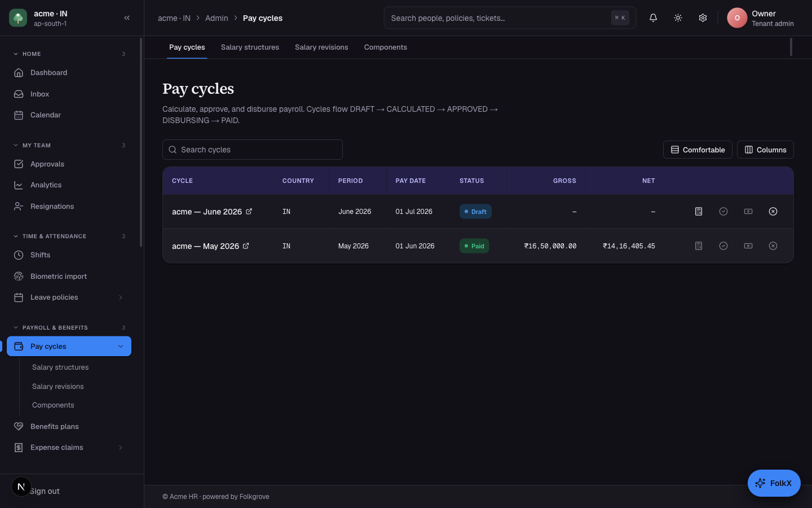Open acme — May 2026 external link icon
Viewport: 812px width, 508px height.
pos(246,246)
